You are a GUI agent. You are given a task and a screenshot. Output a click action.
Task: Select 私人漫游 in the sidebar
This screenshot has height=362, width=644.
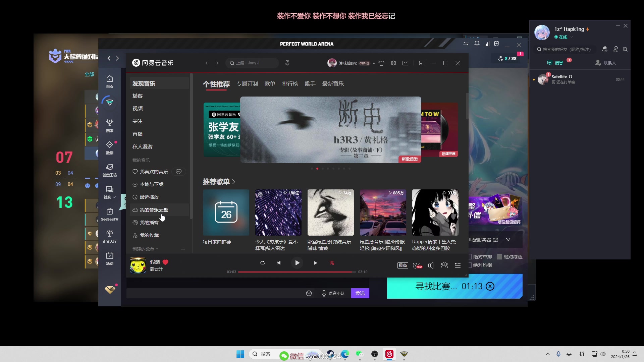pyautogui.click(x=160, y=146)
